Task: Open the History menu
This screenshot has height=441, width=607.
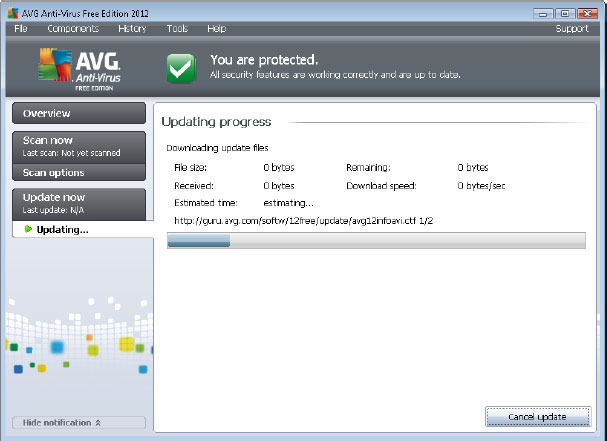Action: tap(132, 29)
